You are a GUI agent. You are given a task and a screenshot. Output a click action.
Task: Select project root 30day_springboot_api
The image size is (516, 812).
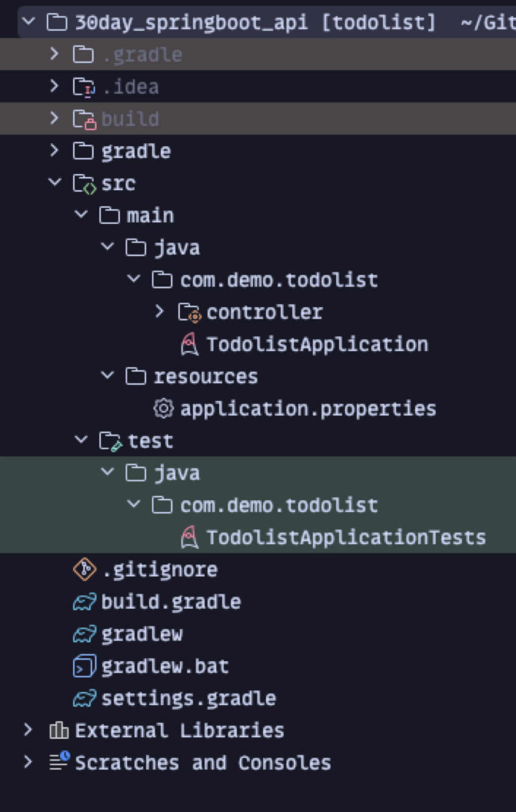191,22
